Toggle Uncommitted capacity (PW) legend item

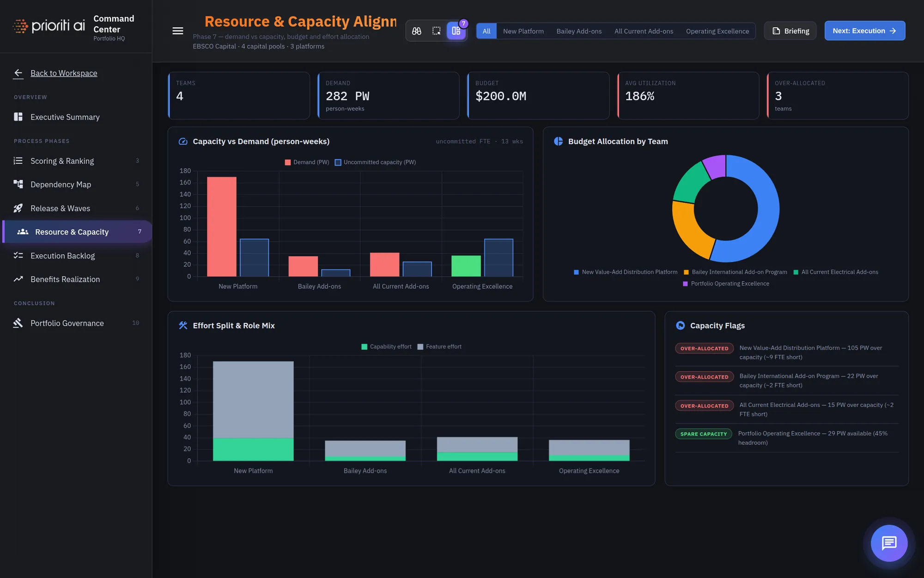tap(375, 162)
